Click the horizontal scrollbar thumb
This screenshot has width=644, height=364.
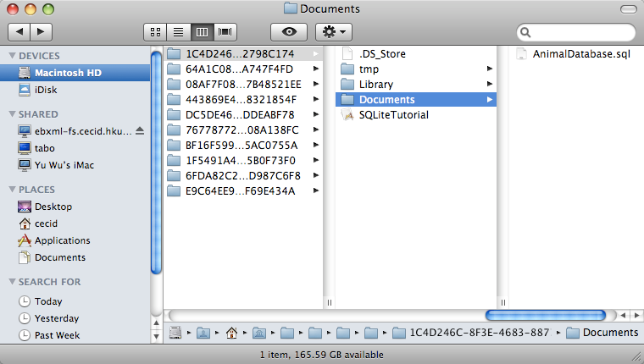(x=545, y=315)
